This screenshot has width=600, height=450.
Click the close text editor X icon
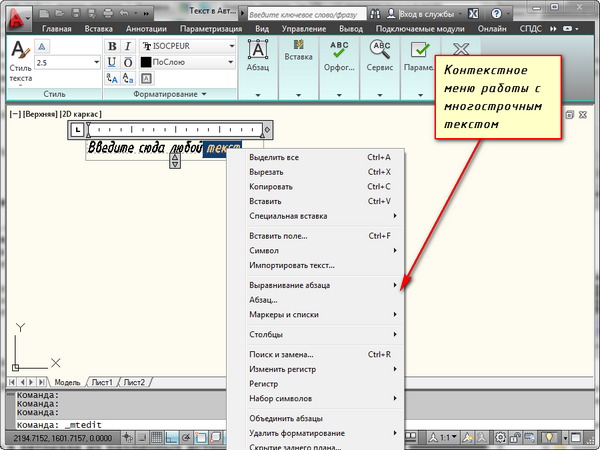(461, 48)
